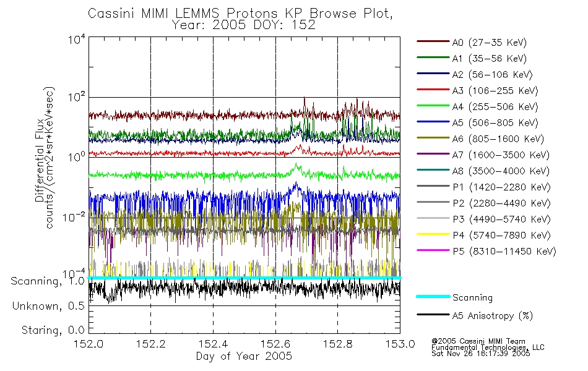Click the 10^0 y-axis tick label
588x371 pixels.
(x=76, y=156)
